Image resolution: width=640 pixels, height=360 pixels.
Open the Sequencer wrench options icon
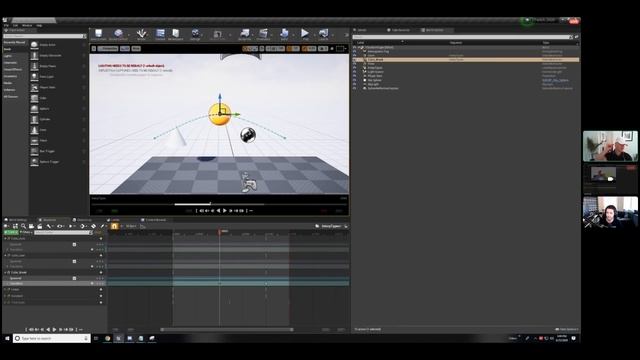pyautogui.click(x=49, y=226)
